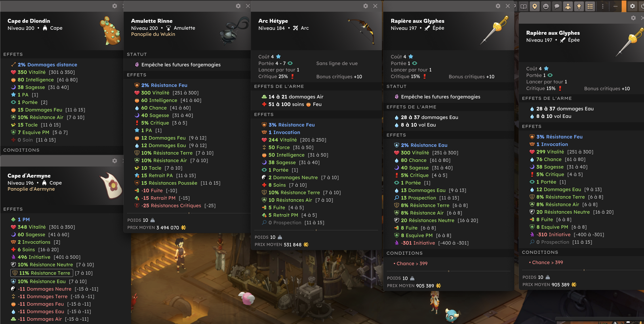The image size is (644, 324).
Task: Open the spellbook icon in top toolbar
Action: (524, 6)
